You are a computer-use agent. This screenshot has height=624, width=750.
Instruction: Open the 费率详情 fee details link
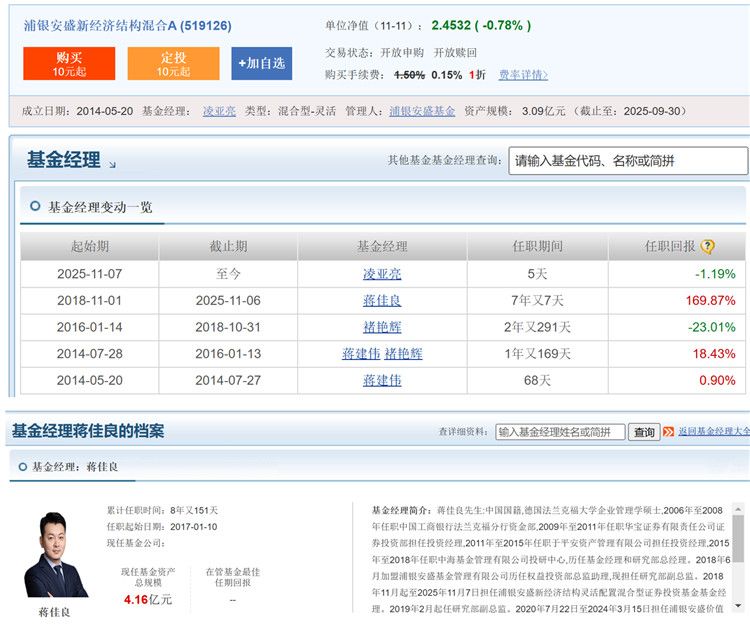[x=523, y=75]
